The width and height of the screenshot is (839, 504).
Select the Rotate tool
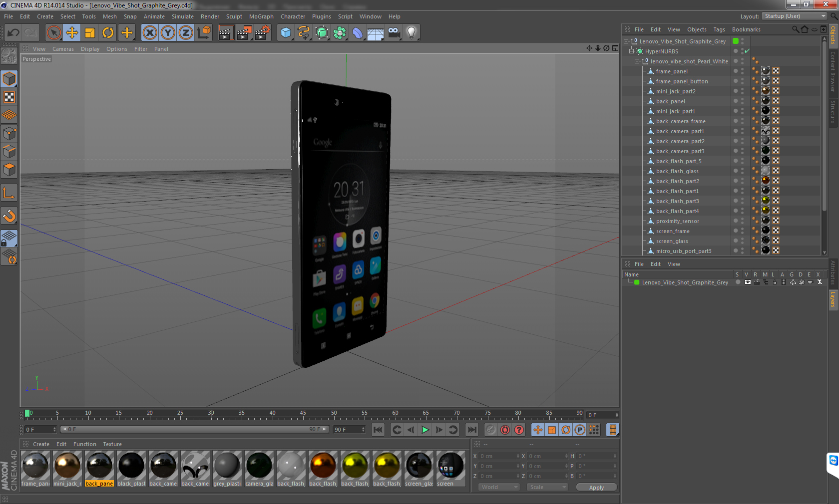coord(108,33)
